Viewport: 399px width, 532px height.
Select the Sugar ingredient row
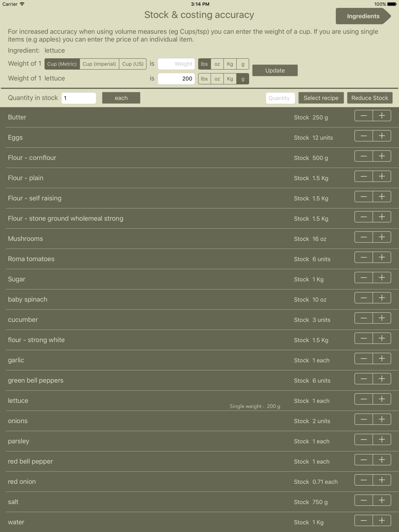pos(199,279)
